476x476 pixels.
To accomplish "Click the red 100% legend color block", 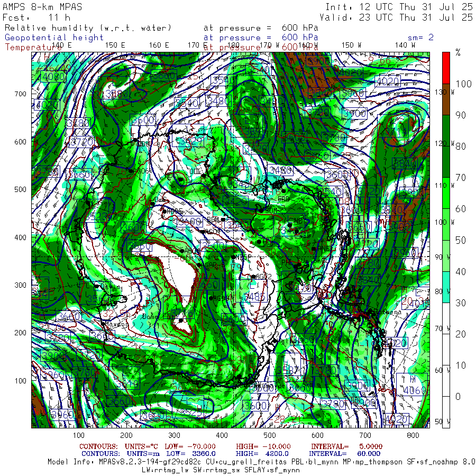I will [446, 68].
